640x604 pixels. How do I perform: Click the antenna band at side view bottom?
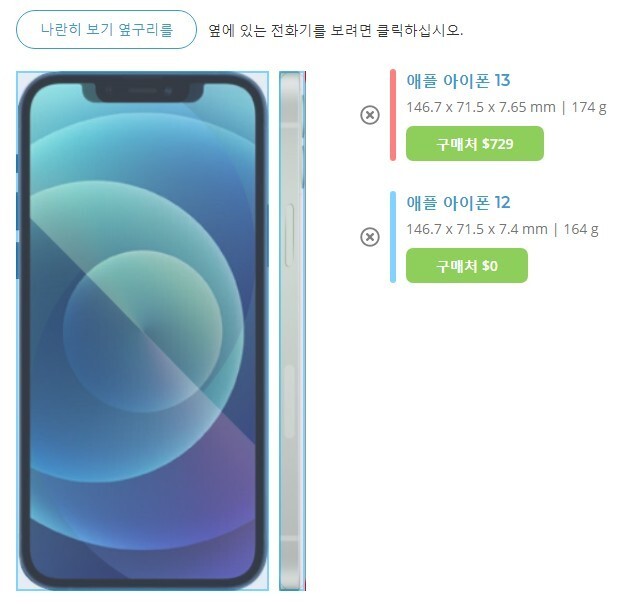[290, 539]
